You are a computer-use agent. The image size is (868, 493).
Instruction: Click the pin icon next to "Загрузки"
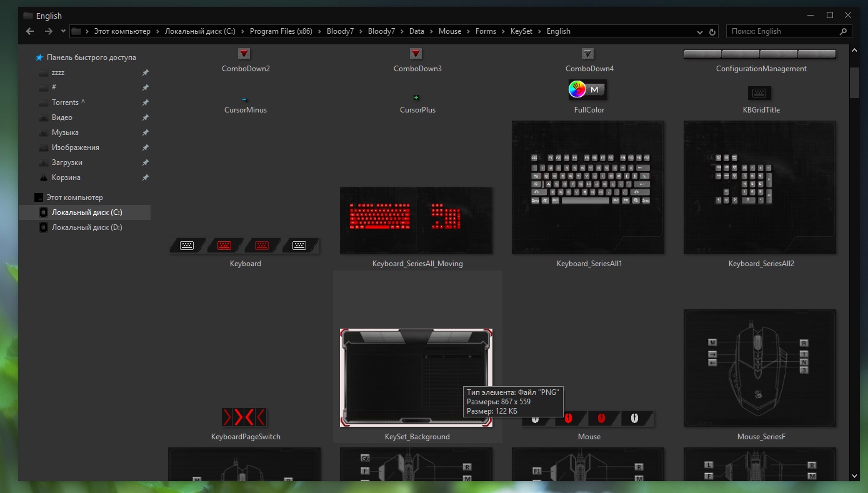click(x=145, y=162)
